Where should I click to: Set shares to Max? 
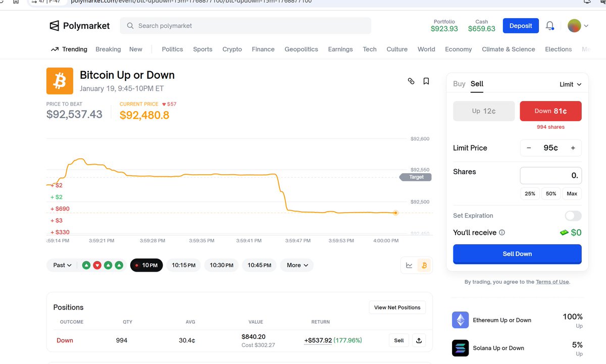(x=572, y=194)
